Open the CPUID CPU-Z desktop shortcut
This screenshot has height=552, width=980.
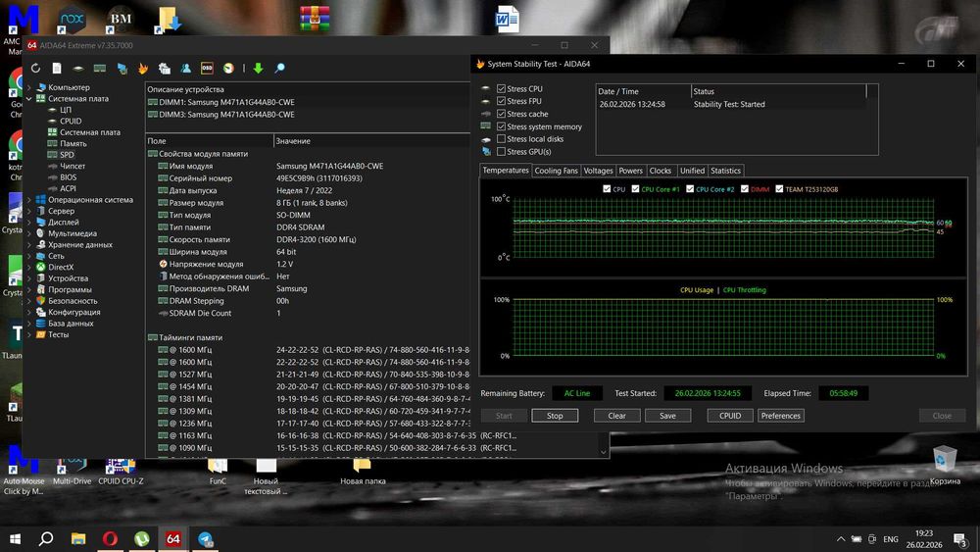(x=121, y=472)
